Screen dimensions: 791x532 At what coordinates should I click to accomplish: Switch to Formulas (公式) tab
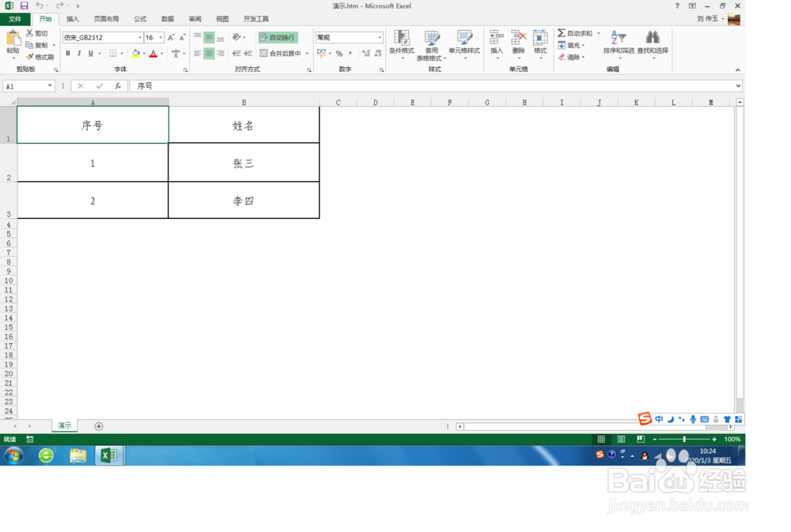click(x=140, y=19)
